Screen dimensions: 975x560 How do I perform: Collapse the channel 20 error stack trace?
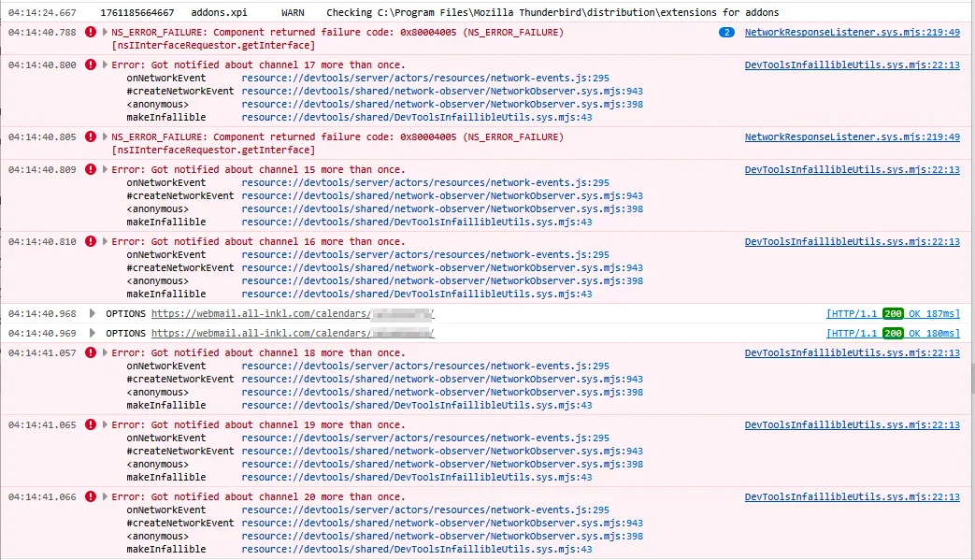(x=105, y=496)
